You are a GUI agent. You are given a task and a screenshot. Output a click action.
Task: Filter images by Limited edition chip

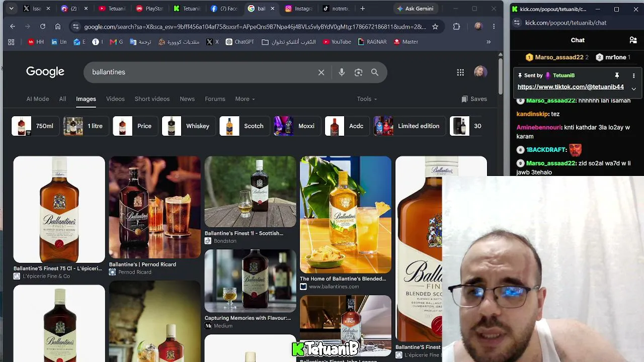(x=409, y=126)
